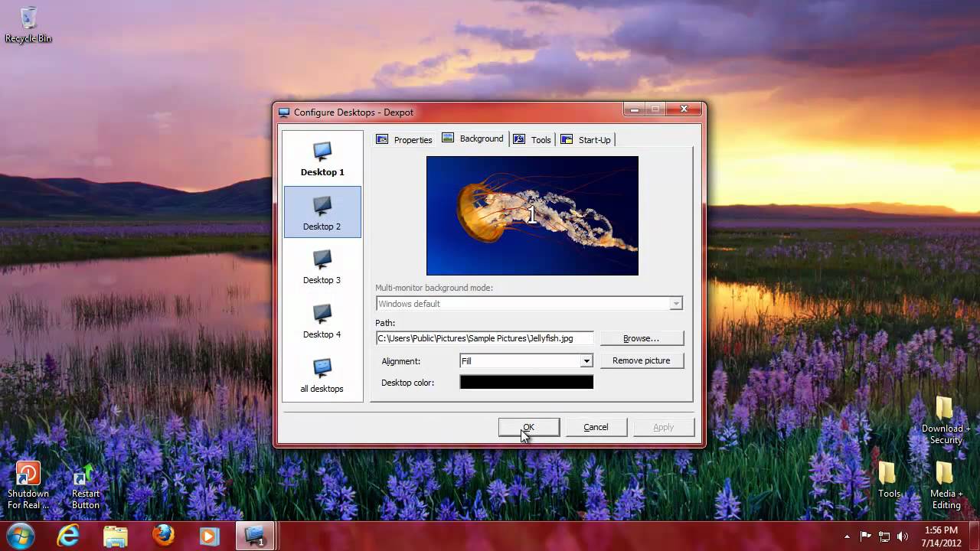Image resolution: width=980 pixels, height=551 pixels.
Task: Open Windows Explorer from taskbar
Action: coord(115,536)
